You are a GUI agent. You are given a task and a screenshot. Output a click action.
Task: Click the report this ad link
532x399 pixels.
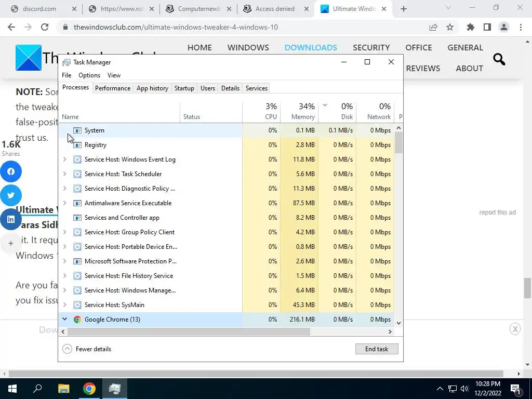[x=497, y=212]
